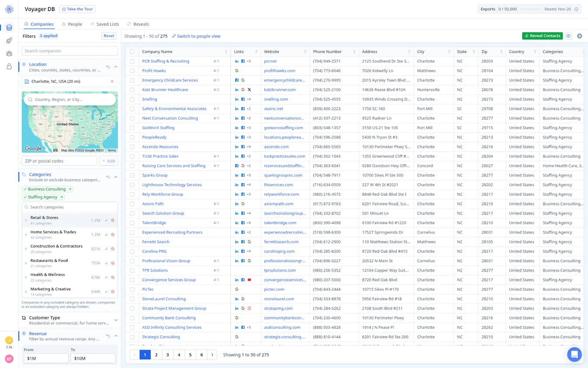The width and height of the screenshot is (588, 368).
Task: Click the Exports info icon
Action: (576, 9)
